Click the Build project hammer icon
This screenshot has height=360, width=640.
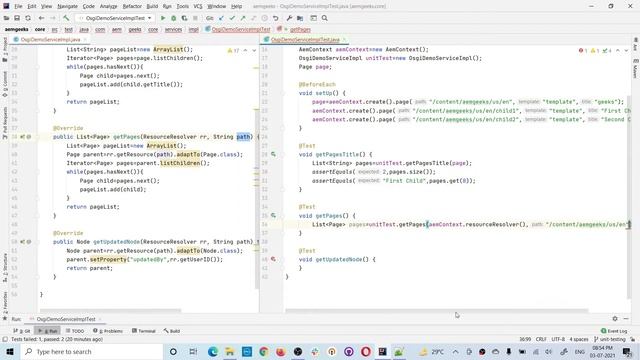(66, 18)
